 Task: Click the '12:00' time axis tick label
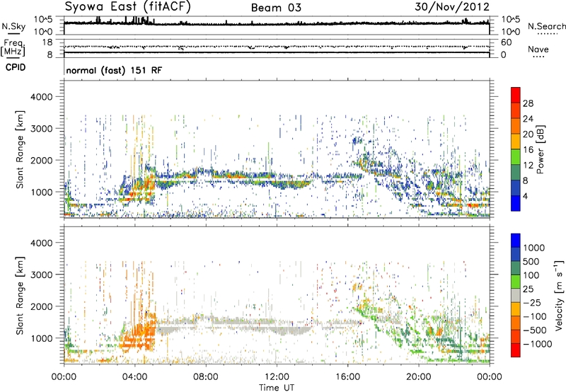[277, 377]
